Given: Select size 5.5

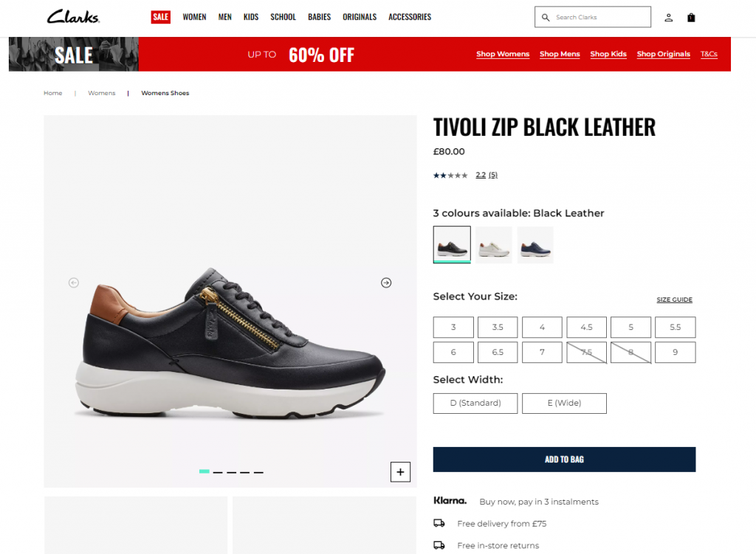Looking at the screenshot, I should (675, 327).
